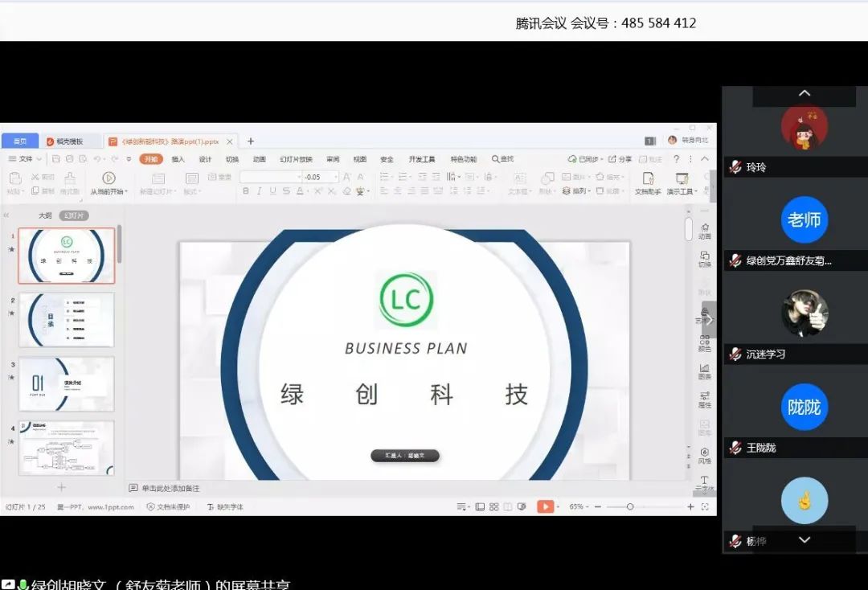The image size is (868, 590).
Task: Toggle 玲玲's muted microphone icon
Action: point(735,166)
